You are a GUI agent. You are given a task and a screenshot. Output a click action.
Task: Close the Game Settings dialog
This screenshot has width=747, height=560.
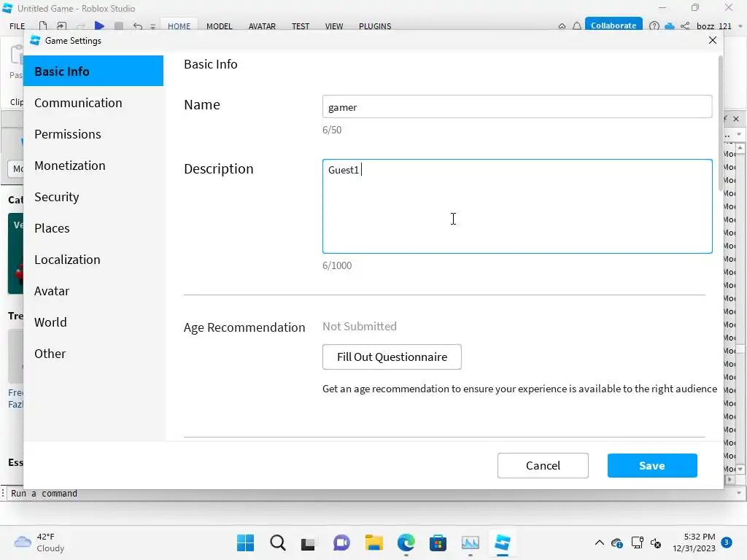[x=712, y=41]
